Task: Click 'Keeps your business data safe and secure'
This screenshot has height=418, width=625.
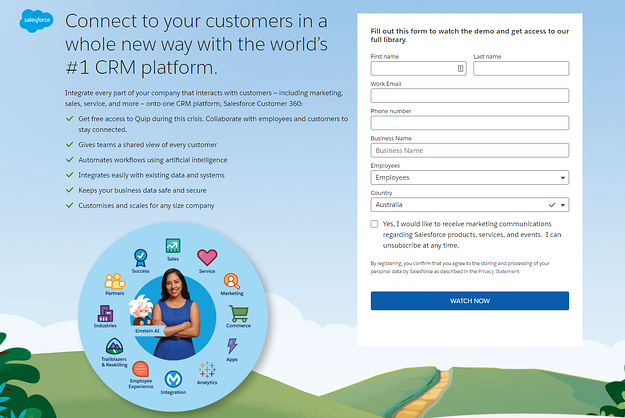Action: tap(142, 190)
